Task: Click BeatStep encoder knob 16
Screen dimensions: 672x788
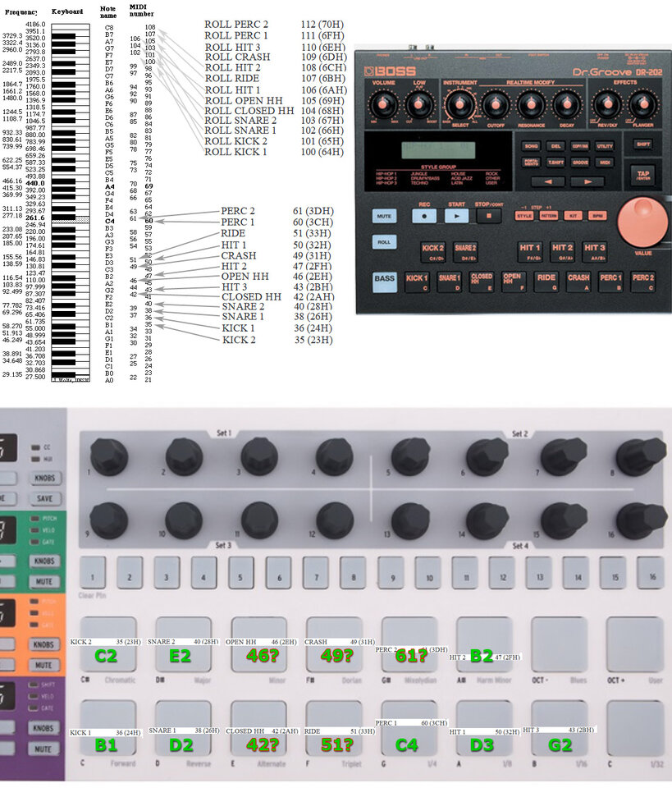Action: pyautogui.click(x=642, y=519)
